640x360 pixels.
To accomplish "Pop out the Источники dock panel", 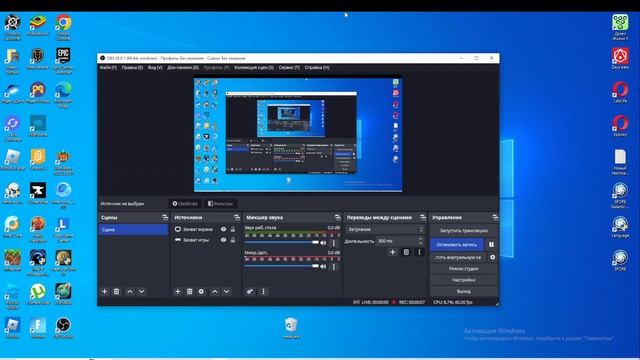I will [237, 218].
